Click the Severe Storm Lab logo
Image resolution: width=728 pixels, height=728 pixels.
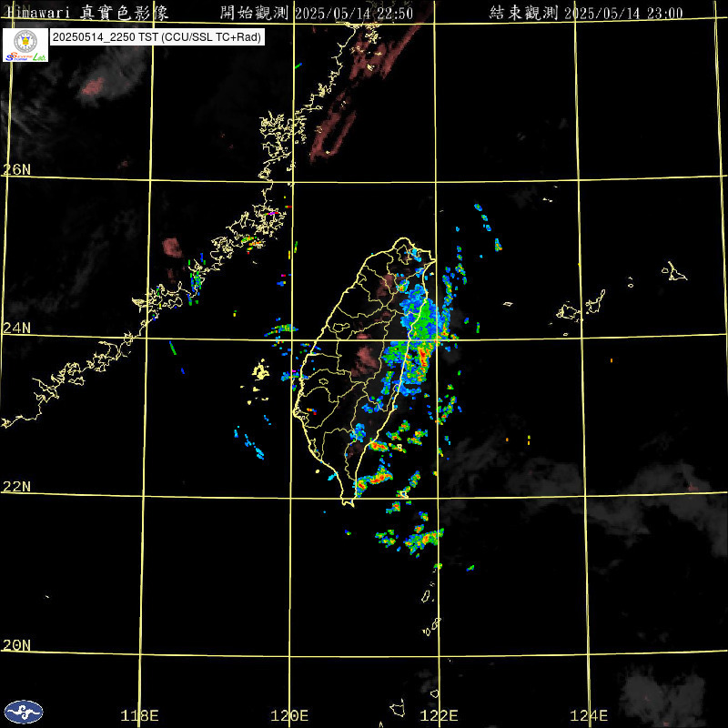(25, 45)
